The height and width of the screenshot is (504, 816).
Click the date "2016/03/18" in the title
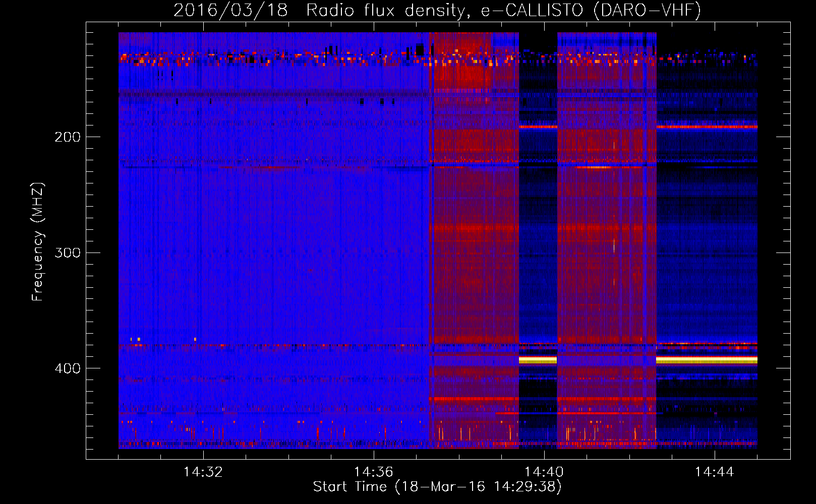(231, 10)
